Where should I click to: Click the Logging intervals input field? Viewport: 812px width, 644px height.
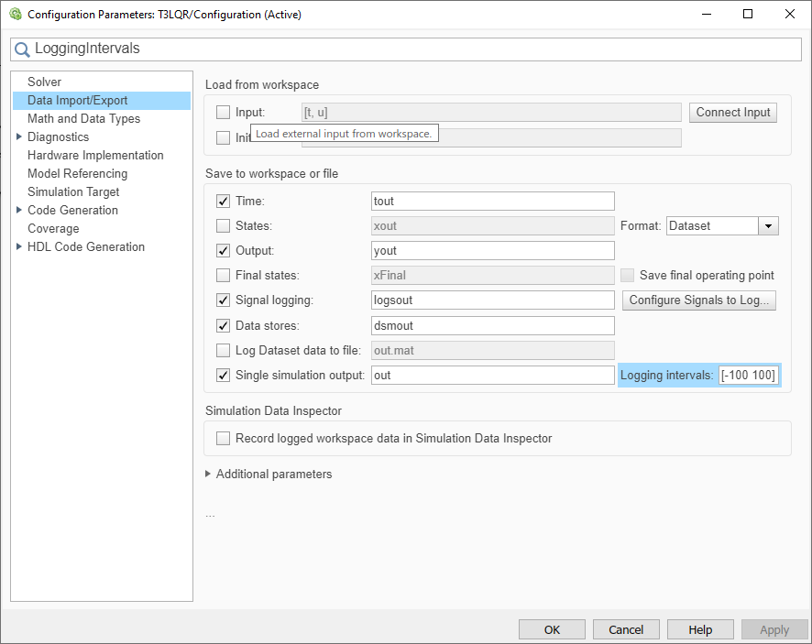click(x=749, y=375)
